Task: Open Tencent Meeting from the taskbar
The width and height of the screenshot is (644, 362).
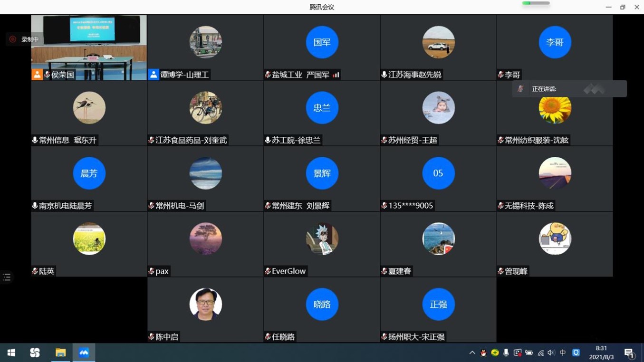Action: [84, 353]
